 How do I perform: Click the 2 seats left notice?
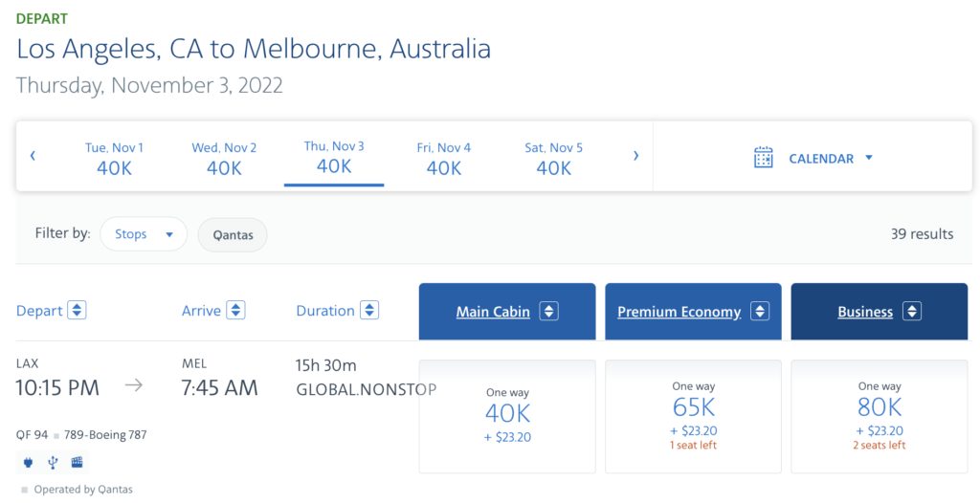click(880, 445)
